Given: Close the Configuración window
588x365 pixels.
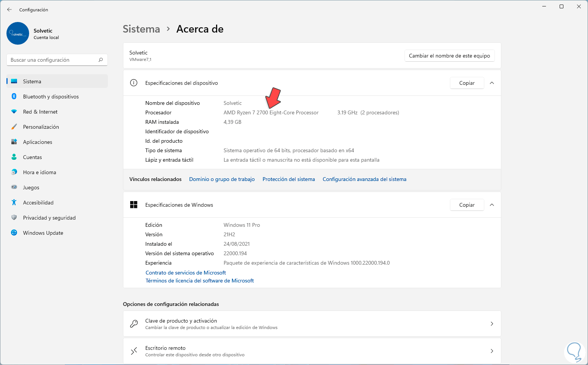Looking at the screenshot, I should (579, 6).
